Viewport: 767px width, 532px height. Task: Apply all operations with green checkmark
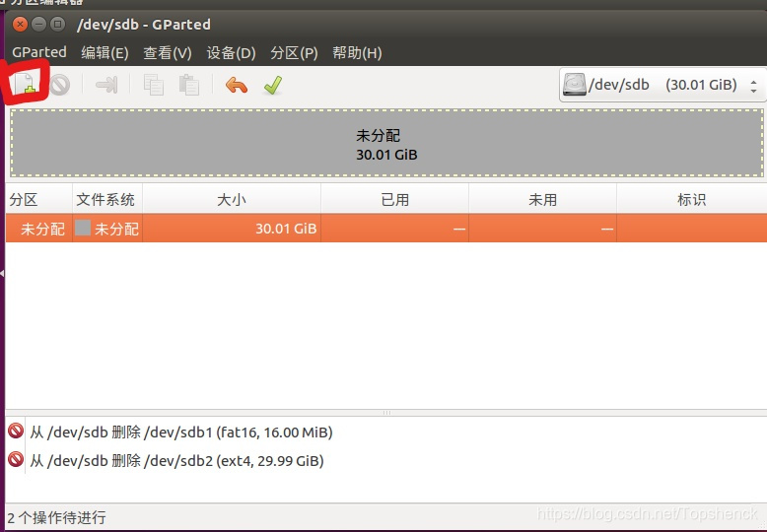pyautogui.click(x=273, y=85)
